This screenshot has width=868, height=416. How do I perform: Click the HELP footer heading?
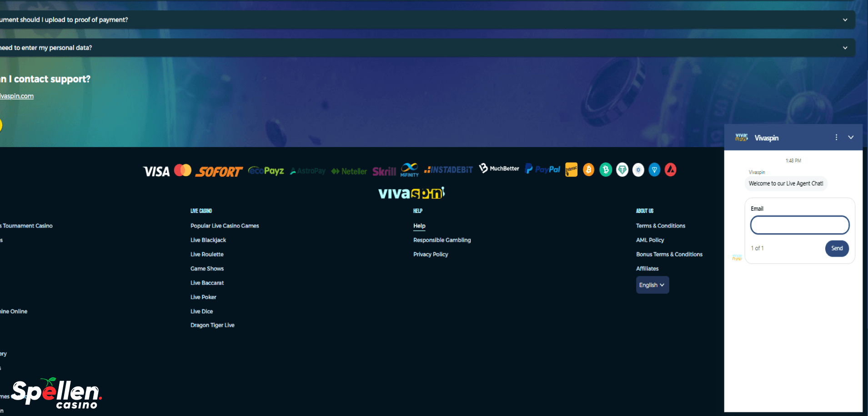pos(418,211)
